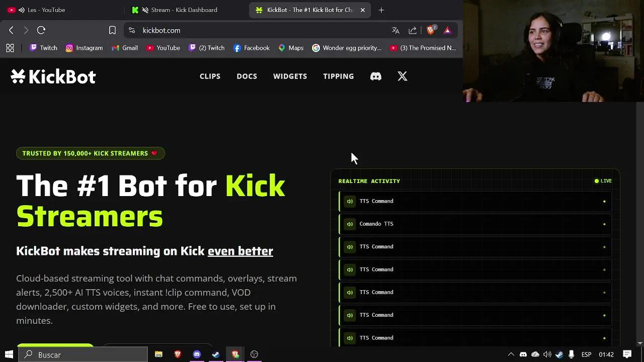Click the OneDrive cloud tray icon
The height and width of the screenshot is (362, 644).
coord(535,354)
